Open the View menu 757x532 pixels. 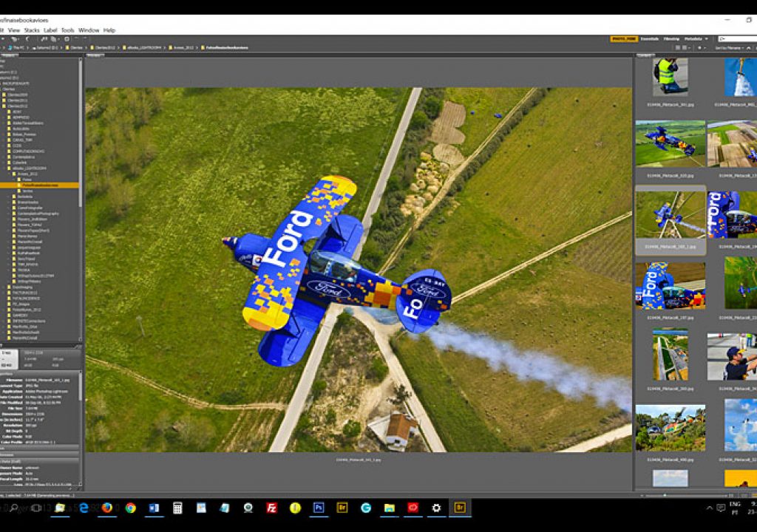[x=14, y=30]
